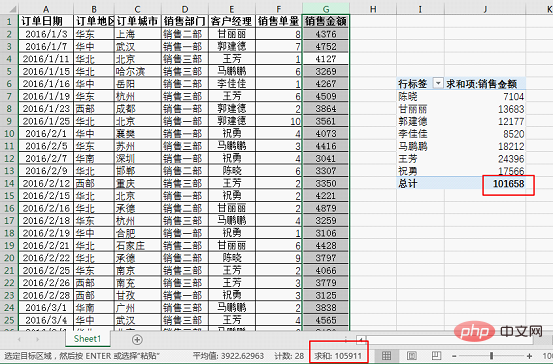Viewport: 553px width, 364px height.
Task: Select row 25 header
Action: pos(9,320)
